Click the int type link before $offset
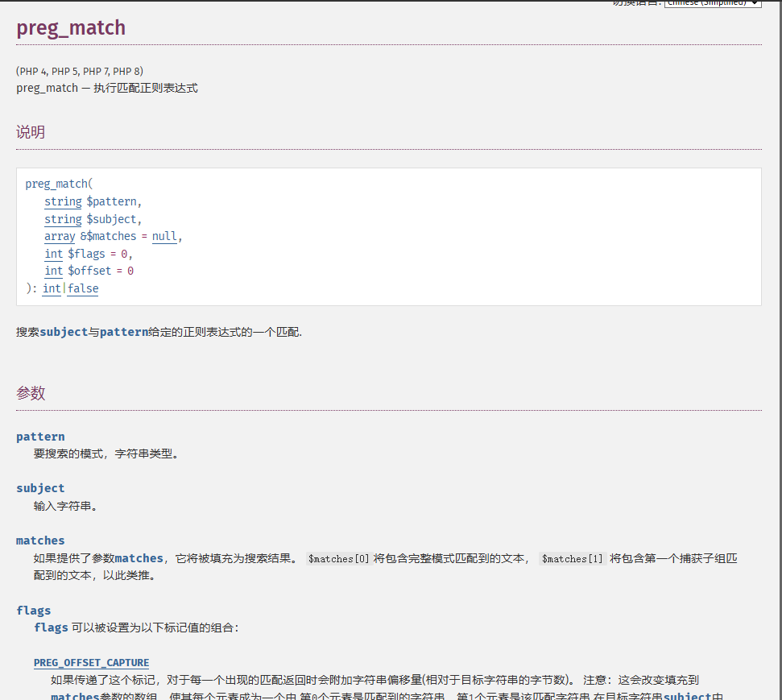 [x=54, y=271]
